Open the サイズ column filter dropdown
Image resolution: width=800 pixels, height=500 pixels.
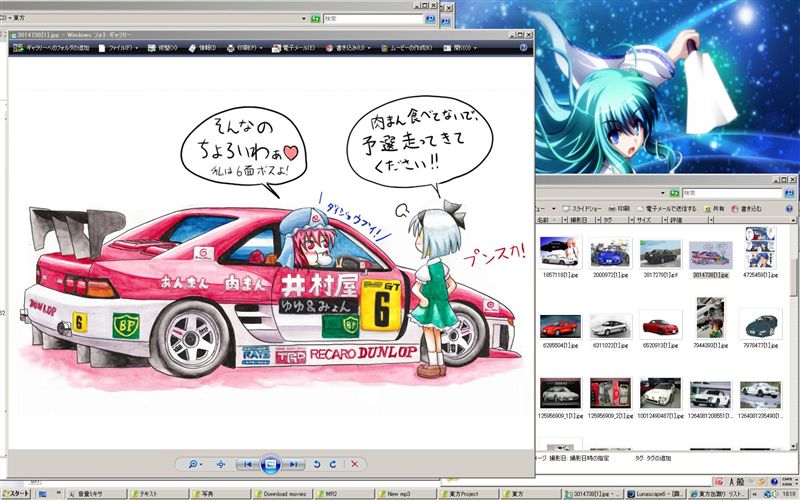point(665,220)
